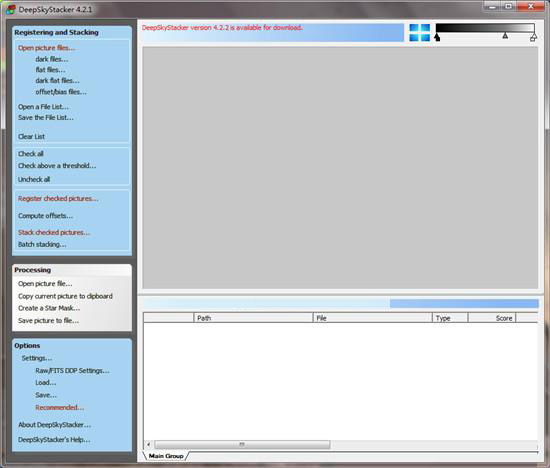Viewport: 550px width, 468px height.
Task: Click Register checked pictures
Action: 58,199
